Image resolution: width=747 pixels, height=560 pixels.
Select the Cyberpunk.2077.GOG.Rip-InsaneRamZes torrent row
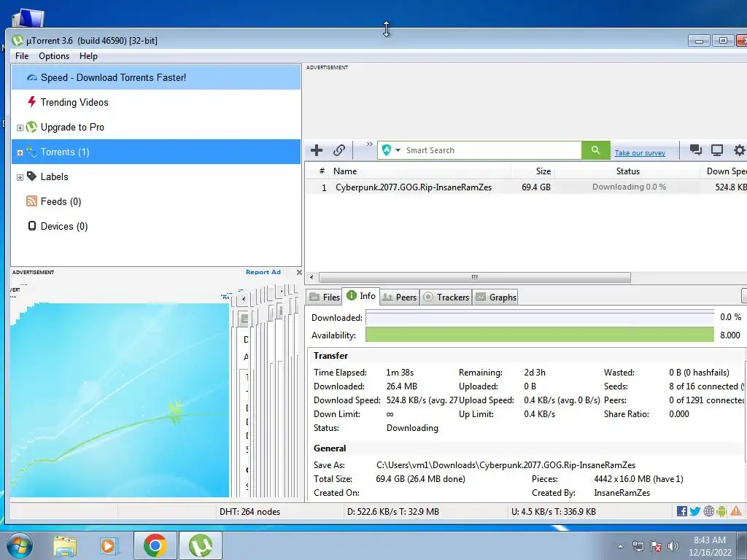[526, 187]
